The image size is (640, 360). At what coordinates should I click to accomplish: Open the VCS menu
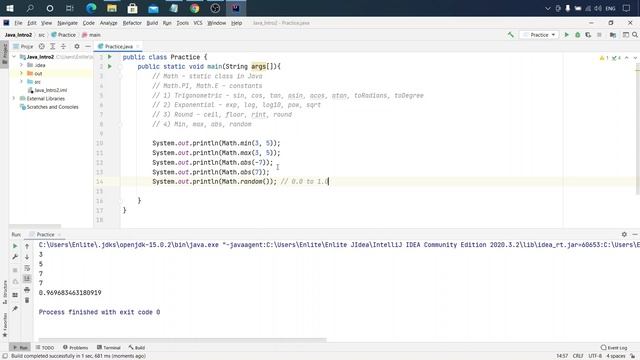point(198,23)
